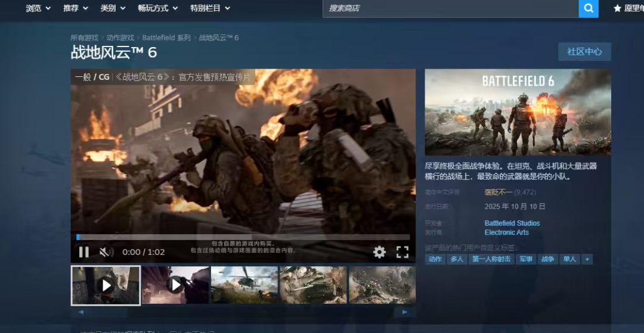Open publisher Electronic Arts link
The width and height of the screenshot is (644, 333).
click(506, 232)
